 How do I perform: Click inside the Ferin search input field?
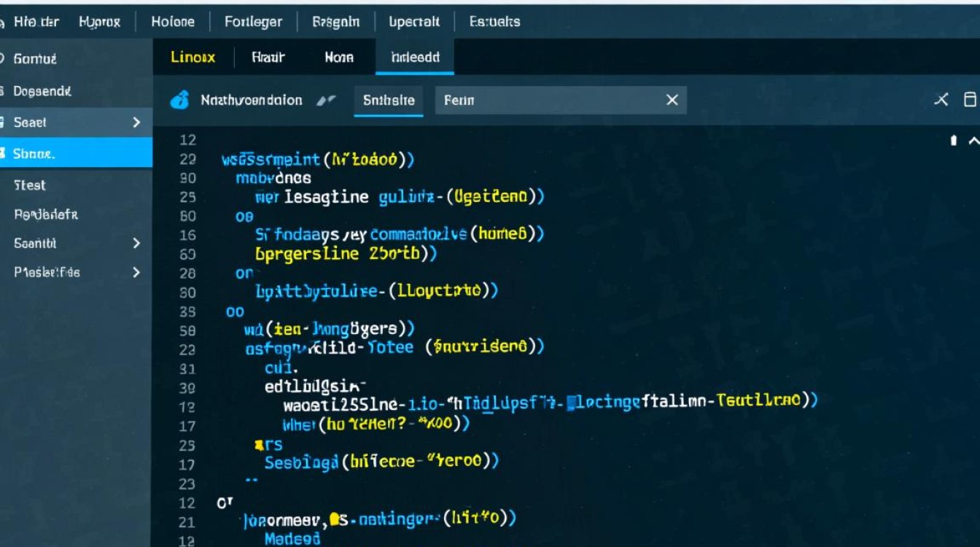pos(547,101)
